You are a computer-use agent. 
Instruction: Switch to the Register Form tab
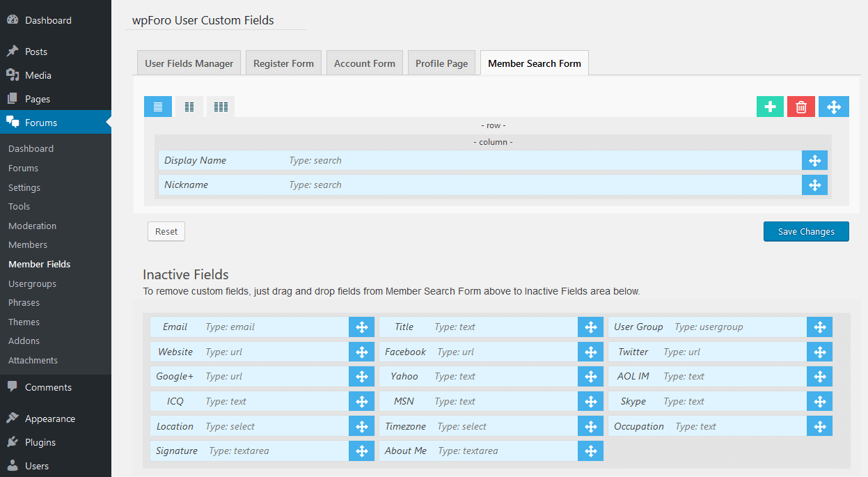[283, 63]
